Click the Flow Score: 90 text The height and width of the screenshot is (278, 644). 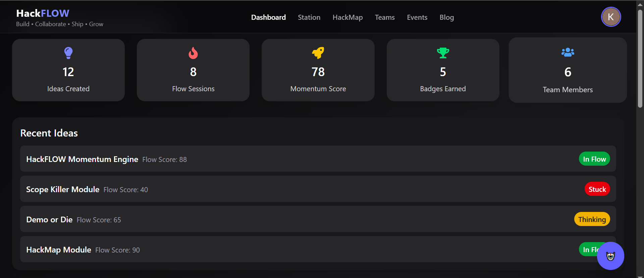click(117, 250)
